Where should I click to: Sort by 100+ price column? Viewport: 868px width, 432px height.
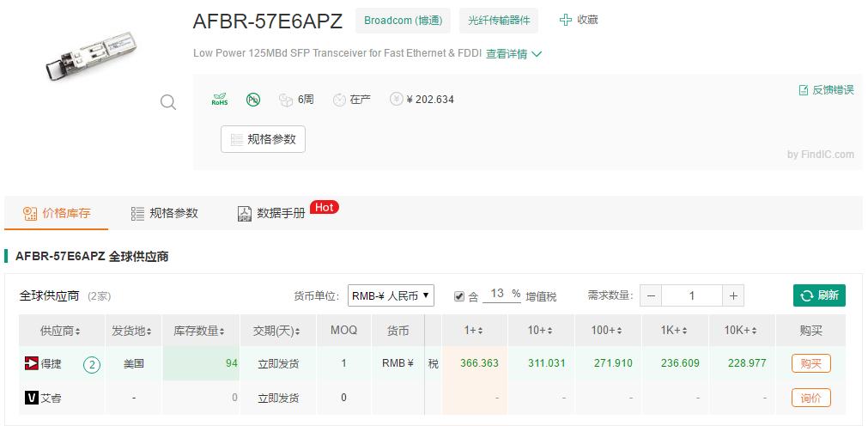point(607,331)
